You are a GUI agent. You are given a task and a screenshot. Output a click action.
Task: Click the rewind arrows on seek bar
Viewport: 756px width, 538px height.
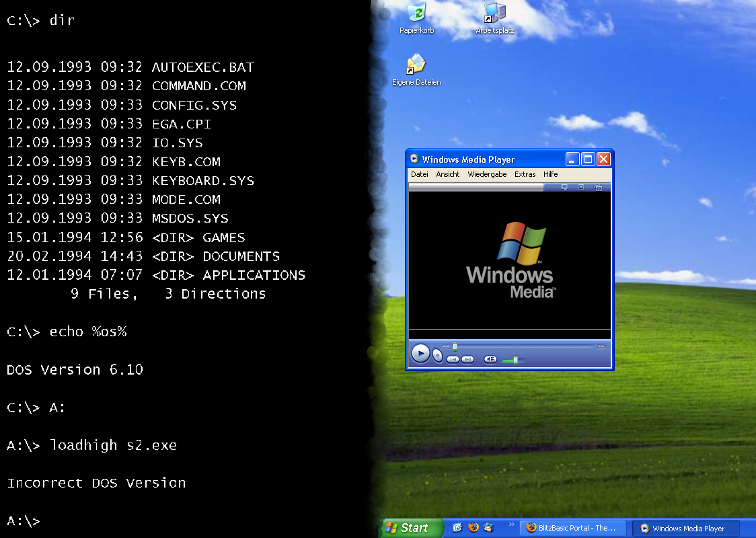coord(445,346)
